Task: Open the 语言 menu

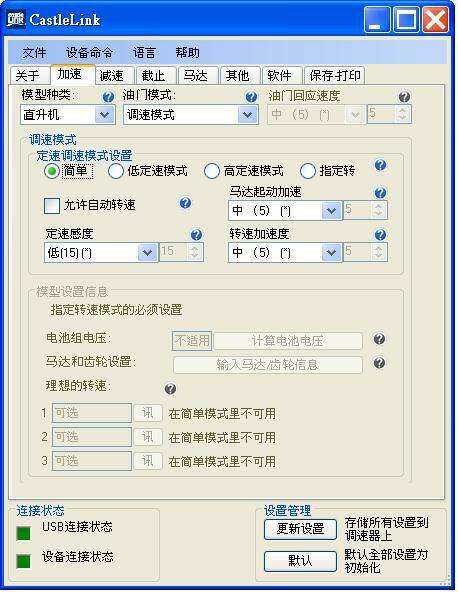Action: [144, 52]
